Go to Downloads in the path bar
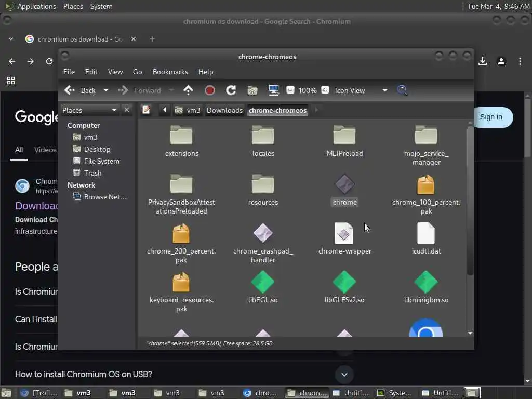Viewport: 532px width, 399px height. (224, 110)
